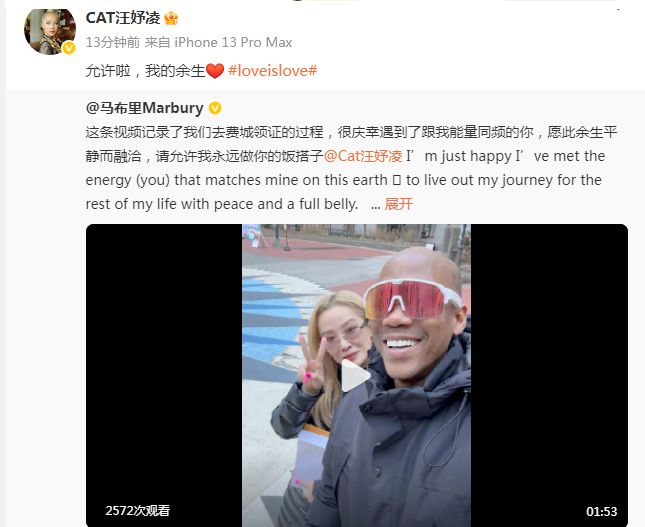The width and height of the screenshot is (645, 527).
Task: Click the 01:53 video duration label
Action: click(601, 511)
